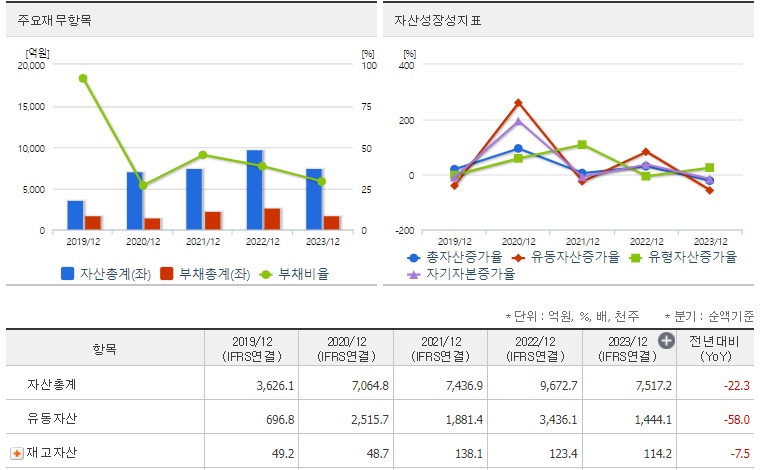Click the 2023/12 red 부채총계 bar

point(332,223)
